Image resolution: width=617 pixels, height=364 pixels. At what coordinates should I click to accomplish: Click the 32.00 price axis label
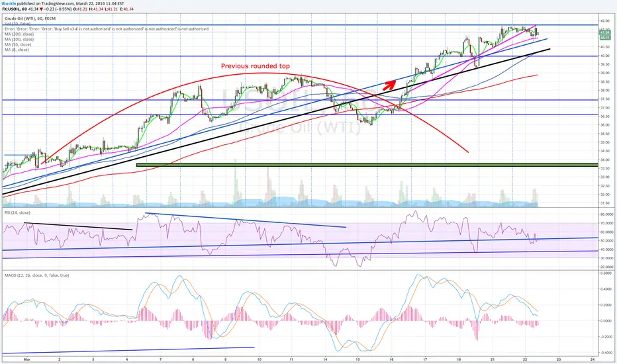(x=605, y=194)
